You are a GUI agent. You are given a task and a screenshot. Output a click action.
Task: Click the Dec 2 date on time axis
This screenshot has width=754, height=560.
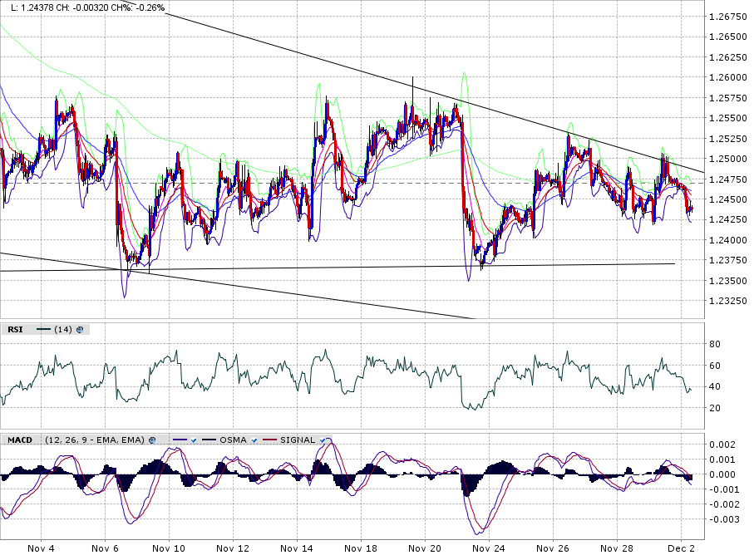pos(681,549)
